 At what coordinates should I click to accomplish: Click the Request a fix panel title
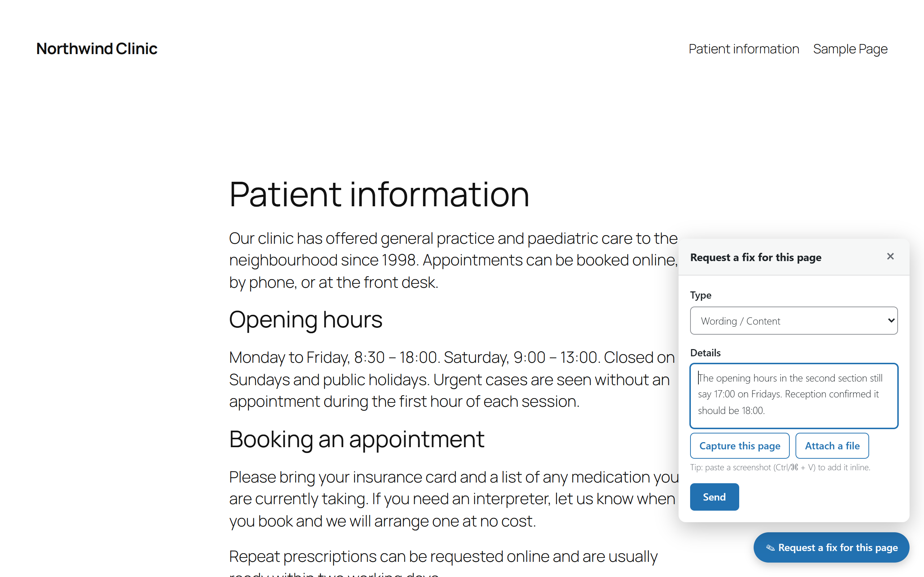[755, 257]
